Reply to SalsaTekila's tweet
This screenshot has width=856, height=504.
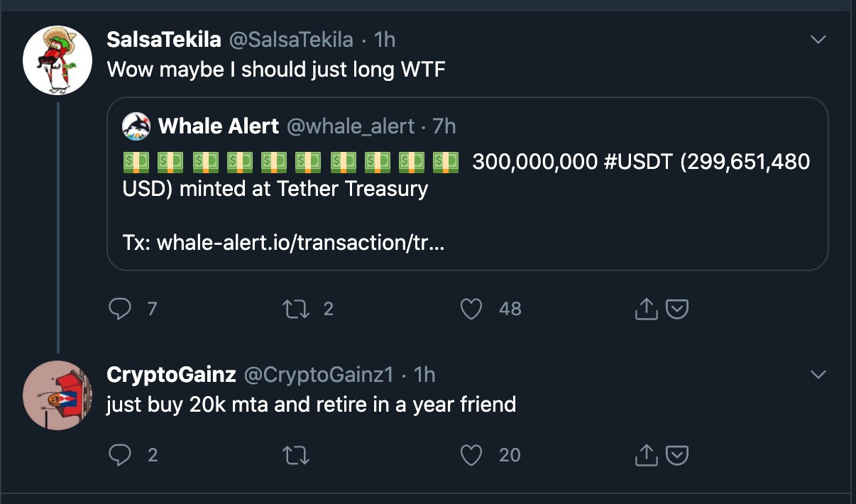(121, 309)
